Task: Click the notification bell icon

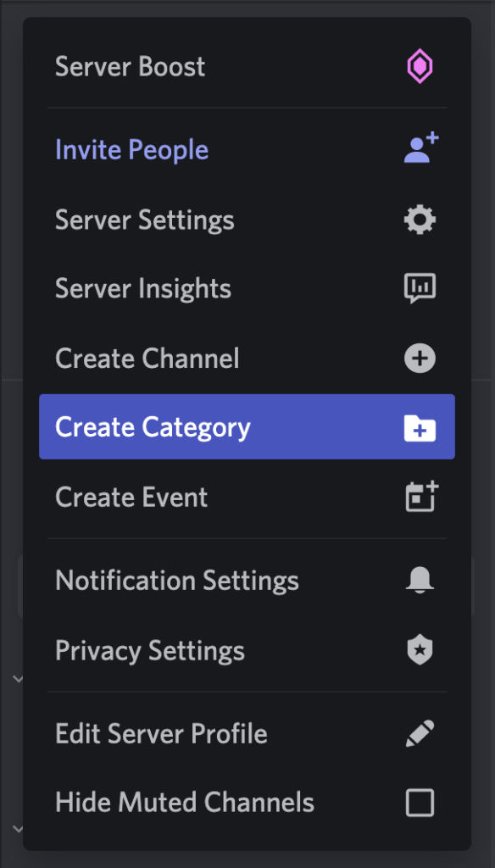Action: (x=420, y=580)
